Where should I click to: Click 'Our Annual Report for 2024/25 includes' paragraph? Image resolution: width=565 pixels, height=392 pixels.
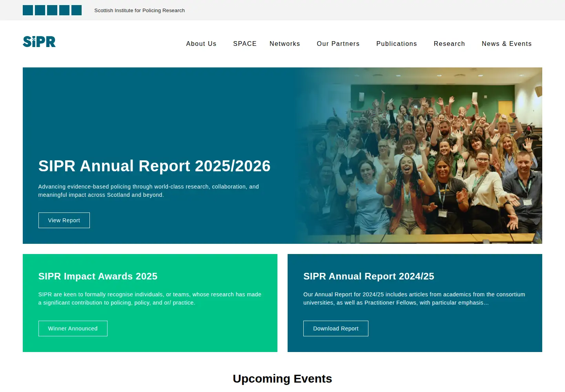tap(414, 299)
